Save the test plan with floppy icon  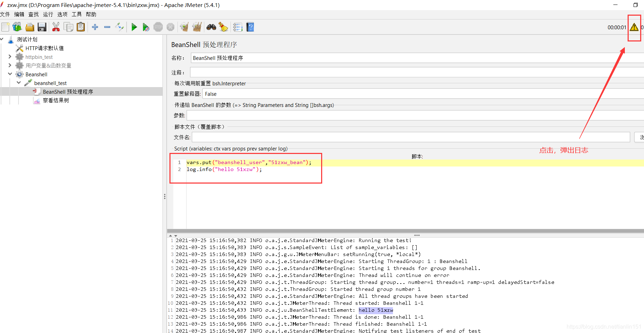click(x=42, y=27)
